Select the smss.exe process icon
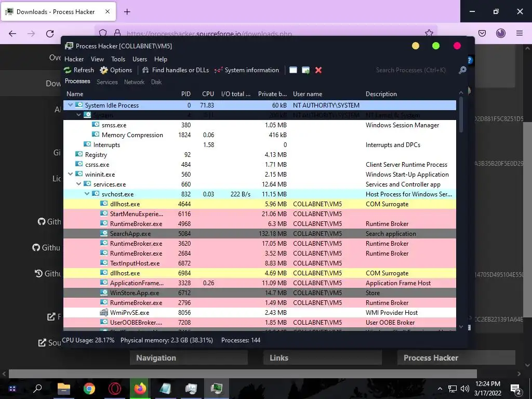Image resolution: width=532 pixels, height=399 pixels. point(96,125)
